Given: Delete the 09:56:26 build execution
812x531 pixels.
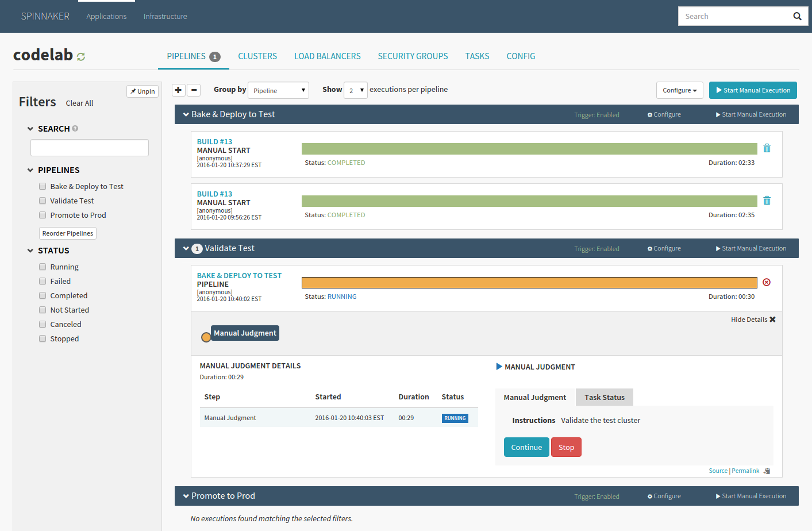Looking at the screenshot, I should click(x=767, y=201).
